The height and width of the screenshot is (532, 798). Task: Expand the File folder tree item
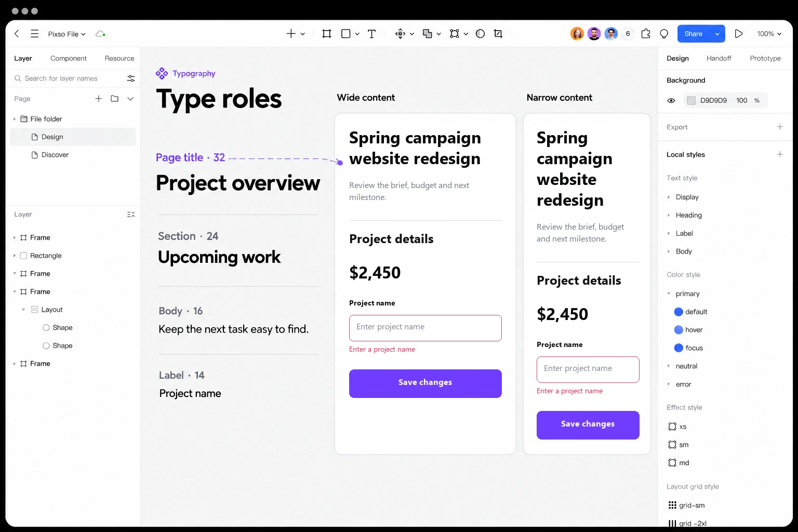(15, 119)
